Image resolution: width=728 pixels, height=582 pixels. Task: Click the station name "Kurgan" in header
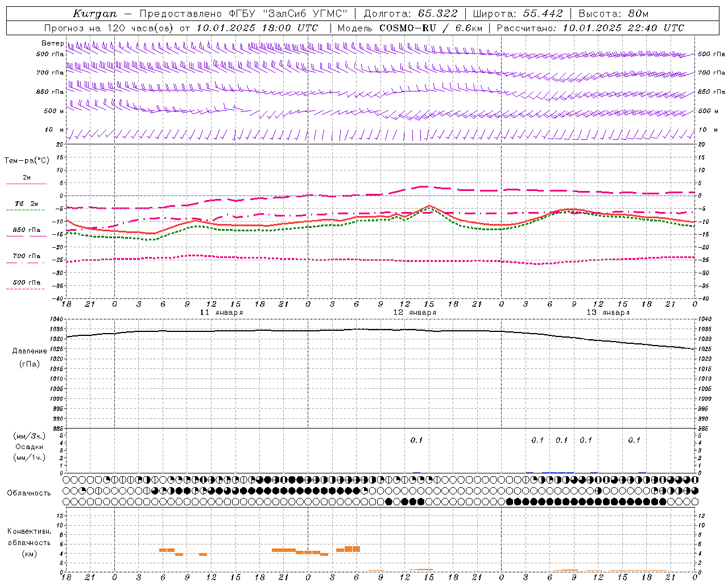[x=95, y=14]
